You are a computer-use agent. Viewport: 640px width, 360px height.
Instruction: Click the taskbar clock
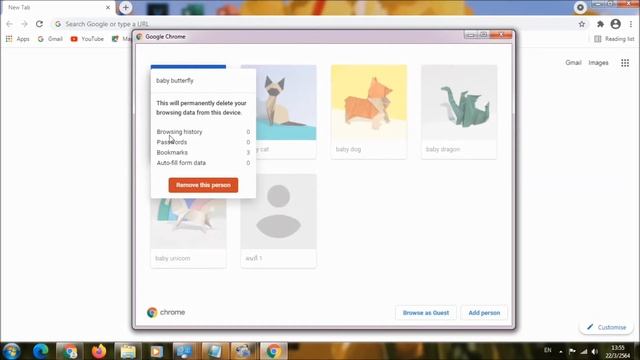click(618, 351)
